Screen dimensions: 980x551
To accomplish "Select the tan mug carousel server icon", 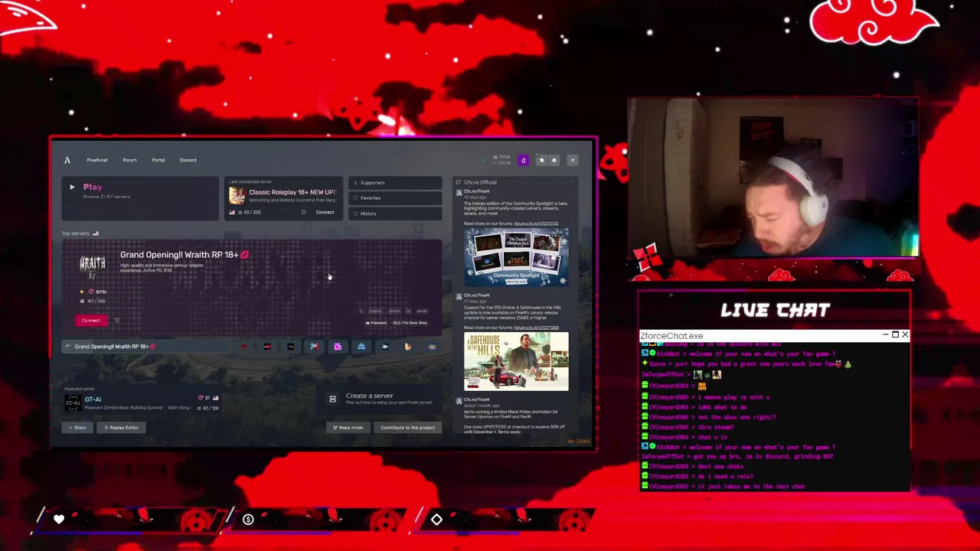I will [408, 347].
